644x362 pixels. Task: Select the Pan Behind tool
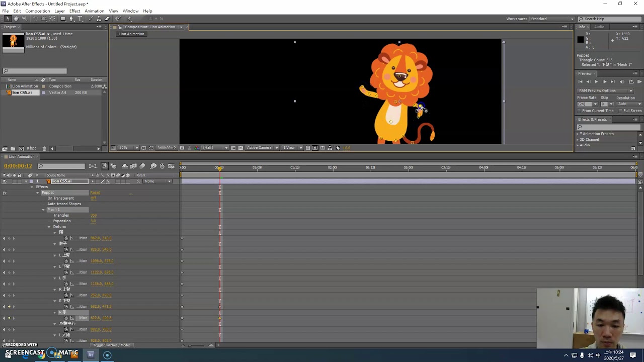52,19
